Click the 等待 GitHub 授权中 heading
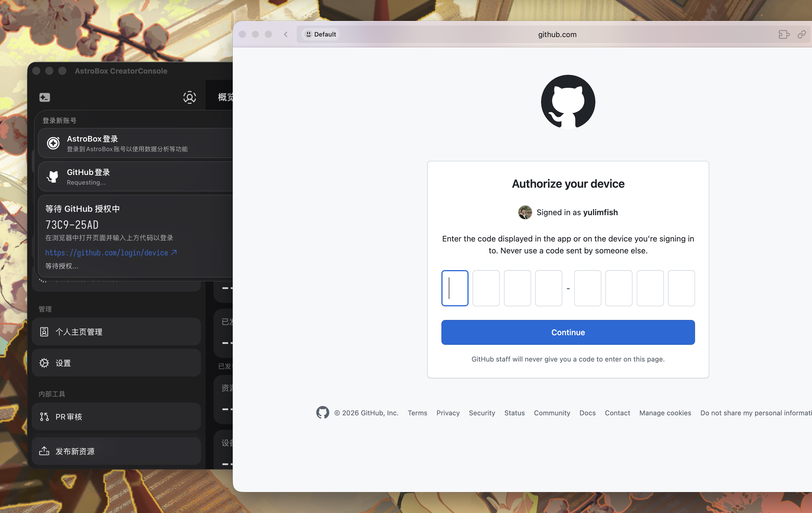Image resolution: width=812 pixels, height=513 pixels. (83, 209)
